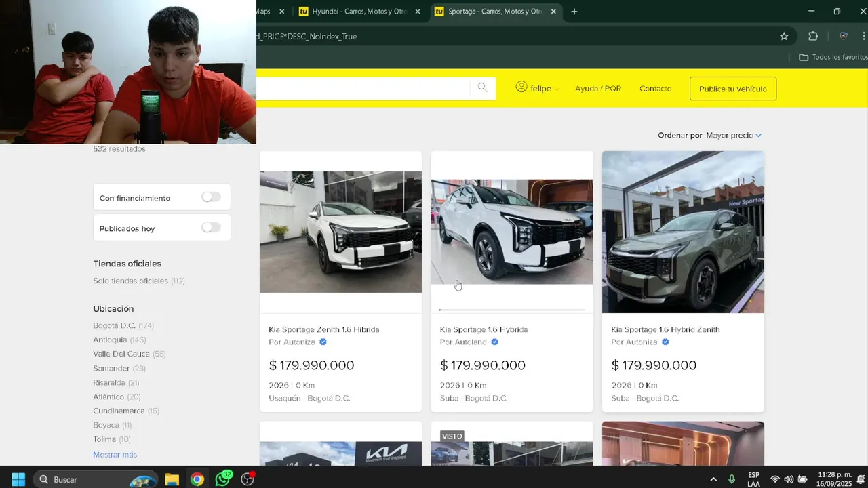Open the battery status tray icon
The image size is (868, 488).
tap(803, 479)
